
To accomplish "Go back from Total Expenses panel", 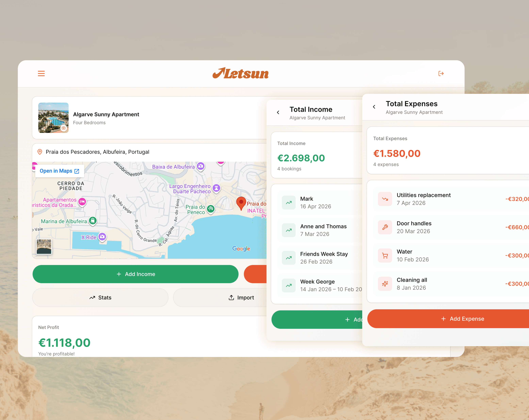I will tap(374, 107).
